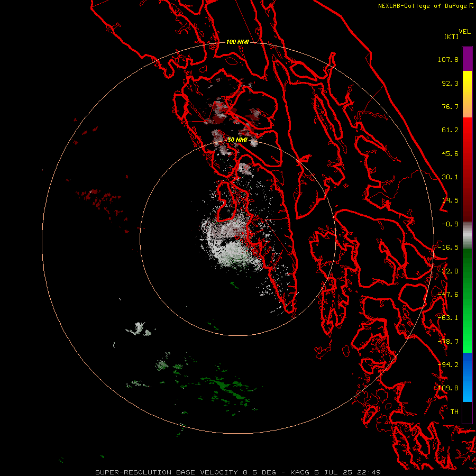Select the 30.1 legend value
Image resolution: width=476 pixels, height=476 pixels.
point(450,177)
